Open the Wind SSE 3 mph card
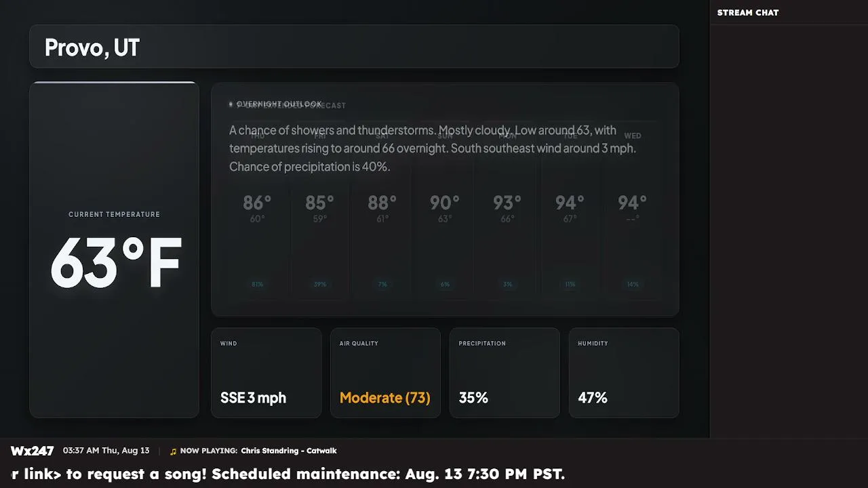Viewport: 868px width, 488px height. [x=267, y=373]
